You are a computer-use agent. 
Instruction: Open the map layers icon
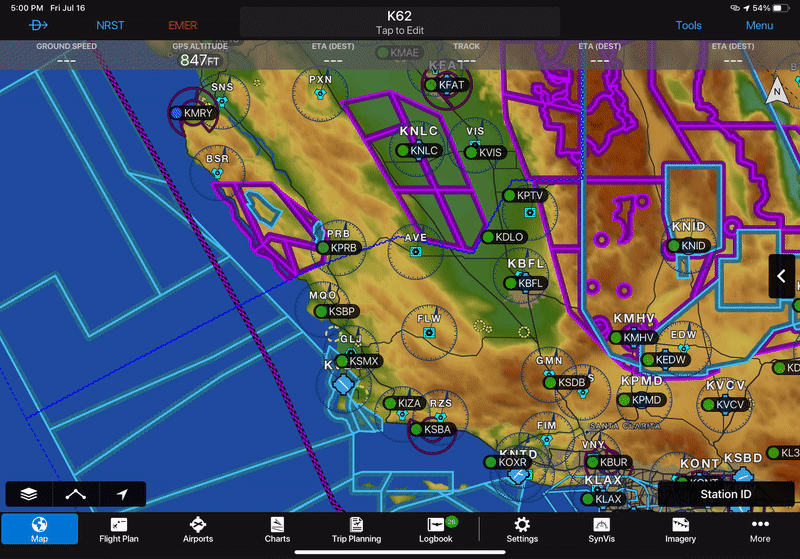[29, 494]
